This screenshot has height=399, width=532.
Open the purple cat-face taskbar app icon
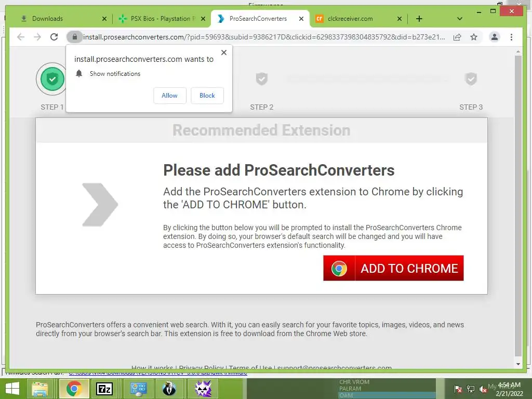click(x=203, y=389)
